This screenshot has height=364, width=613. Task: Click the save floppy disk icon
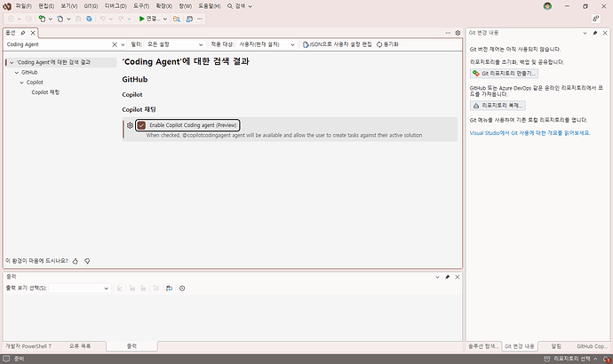point(78,19)
